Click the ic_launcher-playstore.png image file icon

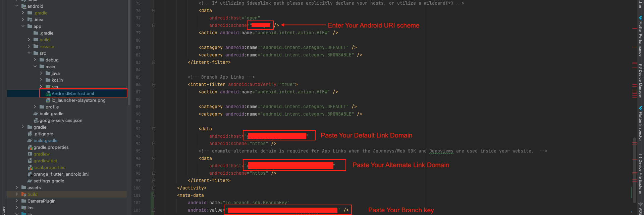[x=48, y=100]
